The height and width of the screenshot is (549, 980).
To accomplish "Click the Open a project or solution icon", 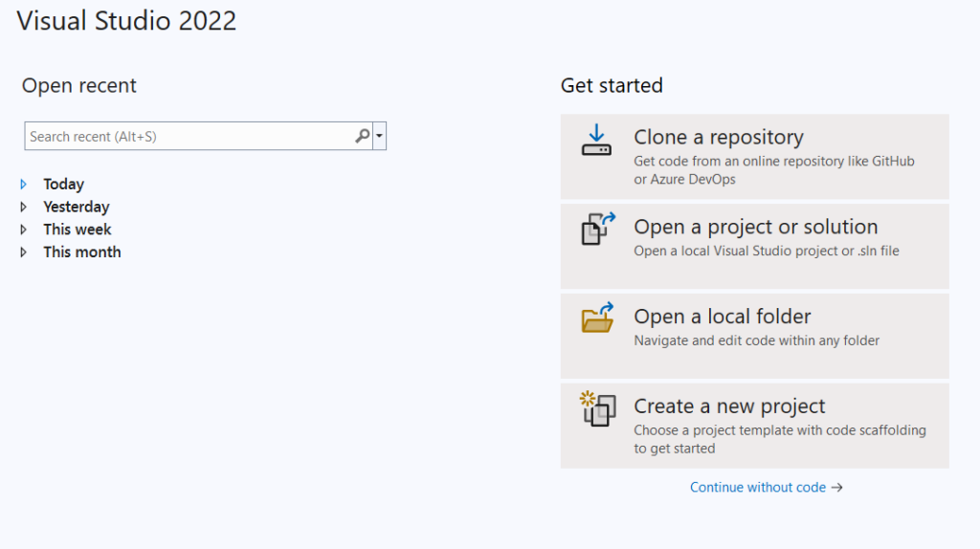I will (x=598, y=229).
